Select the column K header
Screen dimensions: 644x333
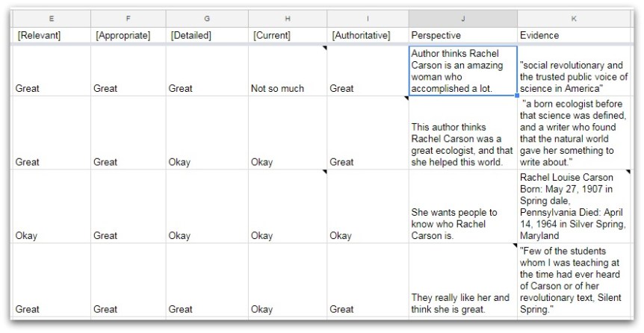click(x=574, y=19)
